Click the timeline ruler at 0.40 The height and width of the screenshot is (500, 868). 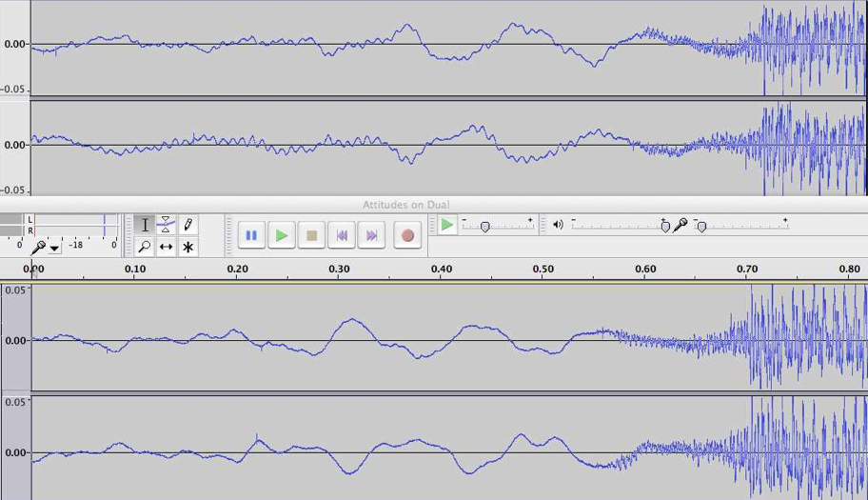(x=442, y=270)
